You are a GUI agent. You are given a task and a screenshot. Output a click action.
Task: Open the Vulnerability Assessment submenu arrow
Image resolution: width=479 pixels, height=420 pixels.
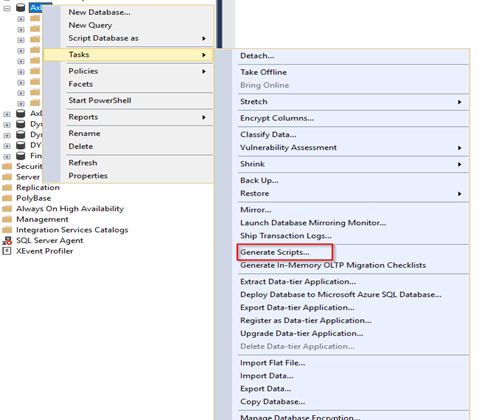[x=459, y=148]
